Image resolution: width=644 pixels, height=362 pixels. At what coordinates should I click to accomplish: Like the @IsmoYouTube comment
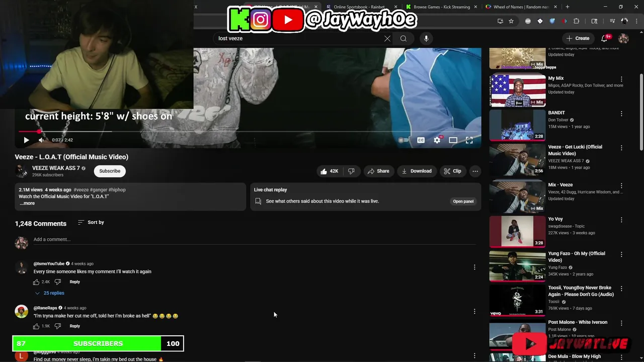pyautogui.click(x=36, y=282)
